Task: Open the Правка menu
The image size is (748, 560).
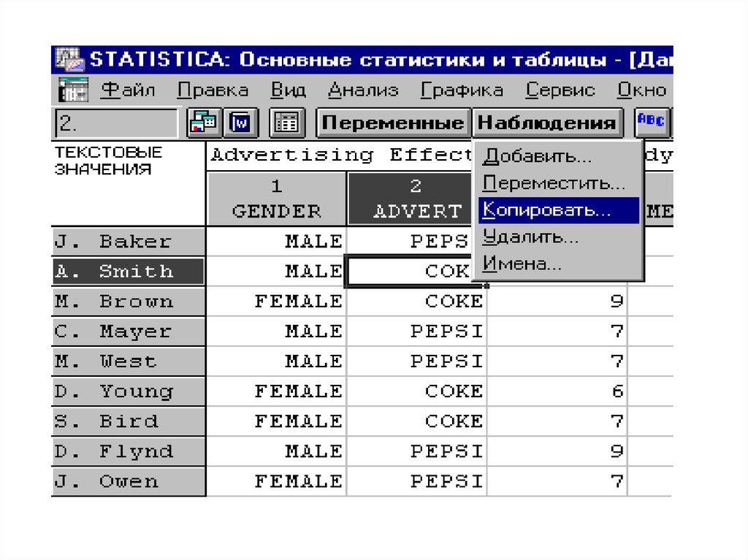Action: (x=213, y=90)
